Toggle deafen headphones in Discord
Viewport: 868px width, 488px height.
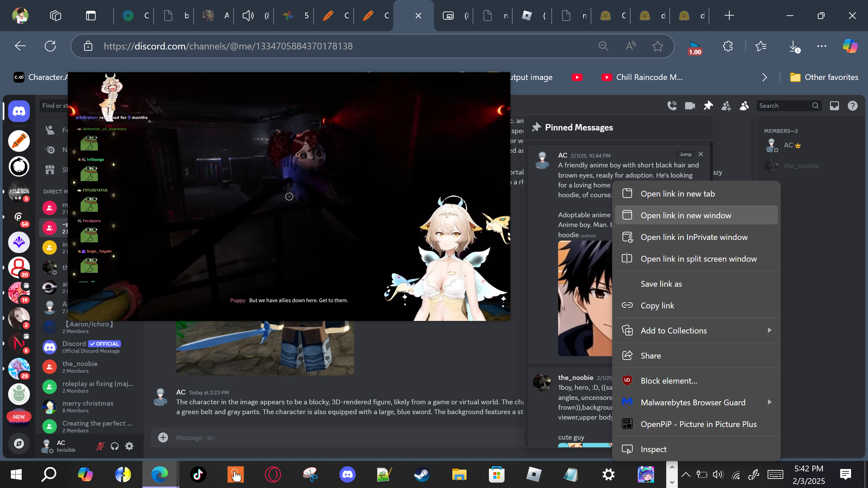[x=115, y=446]
